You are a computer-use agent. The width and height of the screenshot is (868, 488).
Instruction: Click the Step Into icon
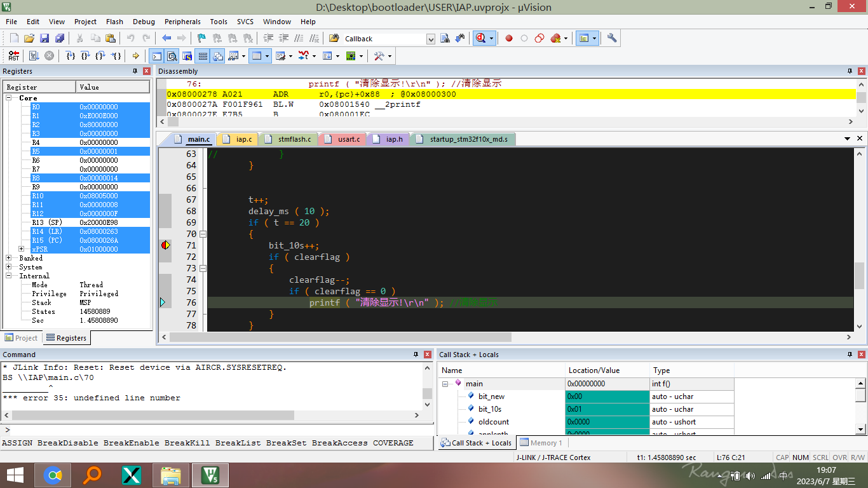(71, 56)
